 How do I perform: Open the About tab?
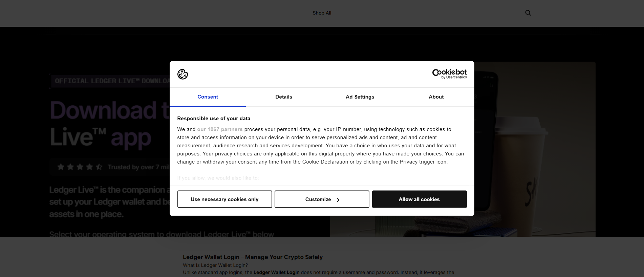[x=436, y=97]
